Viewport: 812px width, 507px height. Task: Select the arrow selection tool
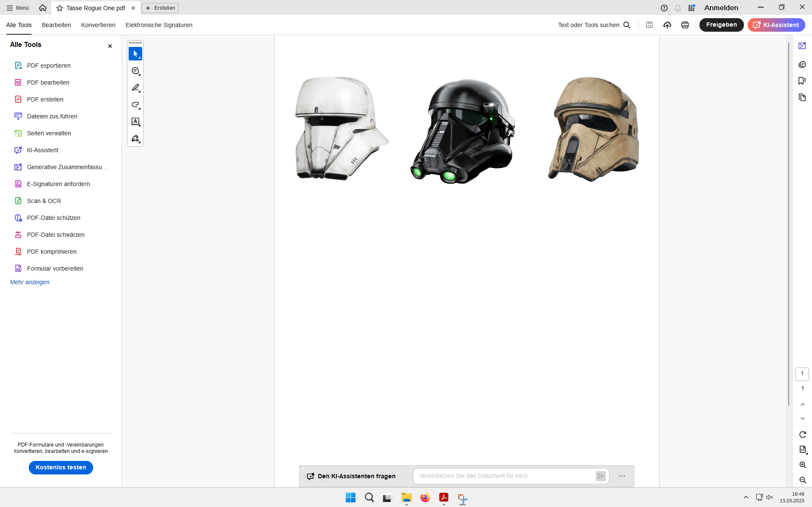135,54
